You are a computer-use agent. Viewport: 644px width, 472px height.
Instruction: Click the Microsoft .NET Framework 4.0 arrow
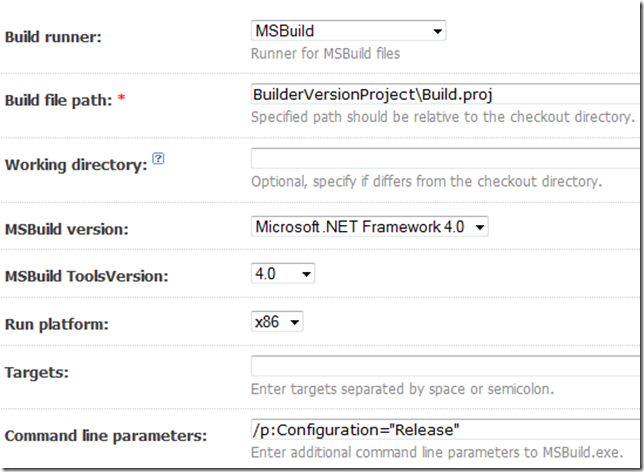point(480,227)
